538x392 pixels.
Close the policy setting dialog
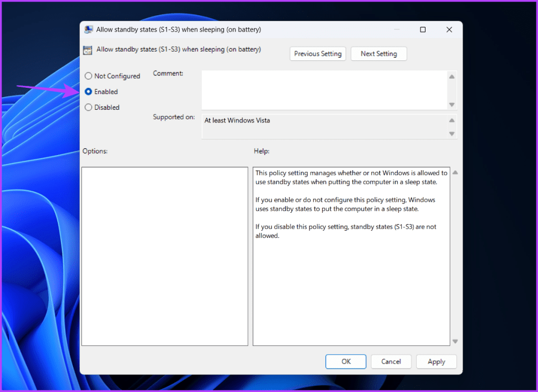coord(449,29)
